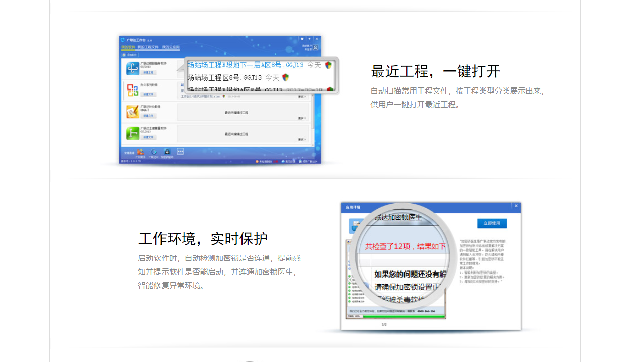The height and width of the screenshot is (362, 644).
Task: Click the 加密锁医生 app icon in the dialog
Action: point(355,226)
